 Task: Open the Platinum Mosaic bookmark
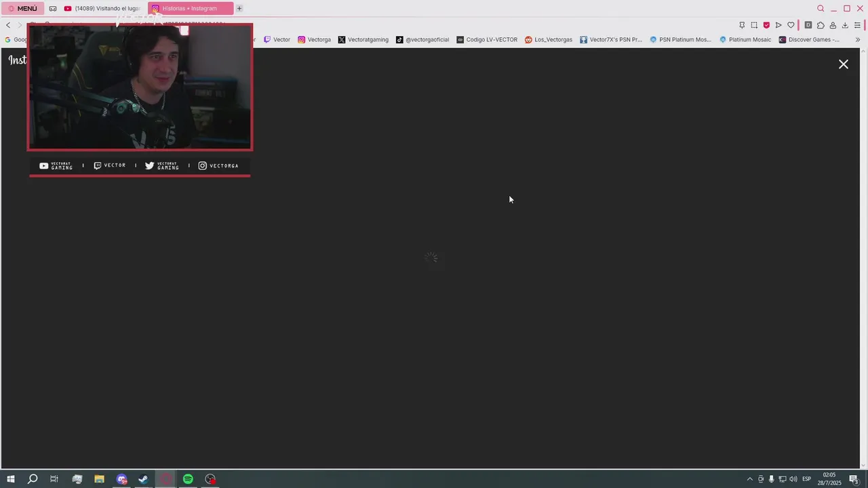(x=745, y=39)
